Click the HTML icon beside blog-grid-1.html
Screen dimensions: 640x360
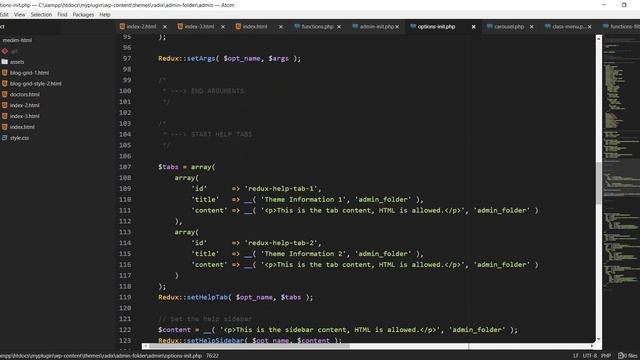[4, 73]
